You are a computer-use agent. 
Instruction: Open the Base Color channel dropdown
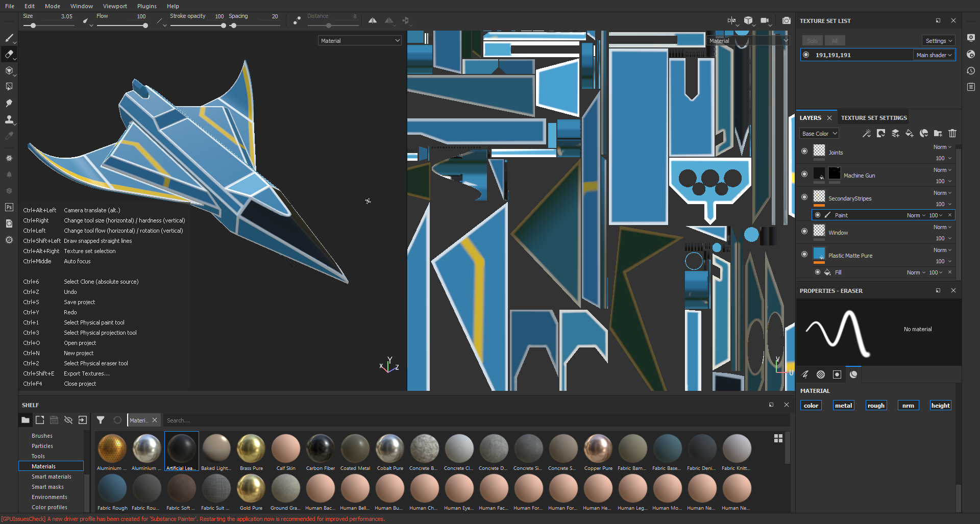(819, 134)
